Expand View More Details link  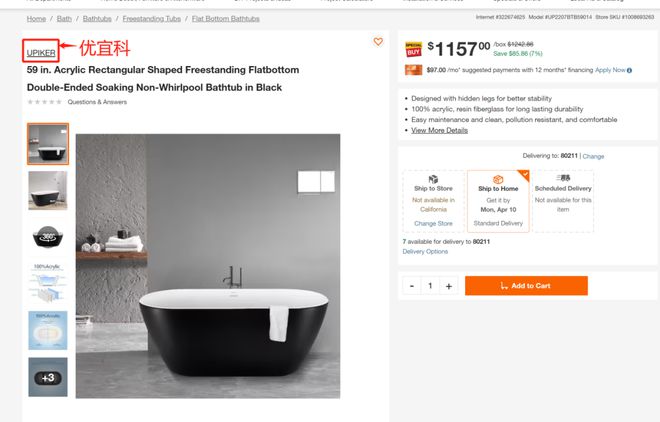[439, 130]
